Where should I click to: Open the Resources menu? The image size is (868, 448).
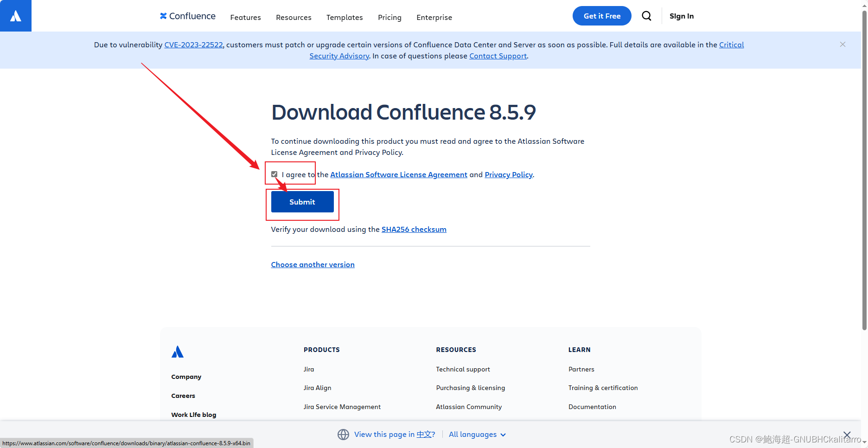coord(294,17)
